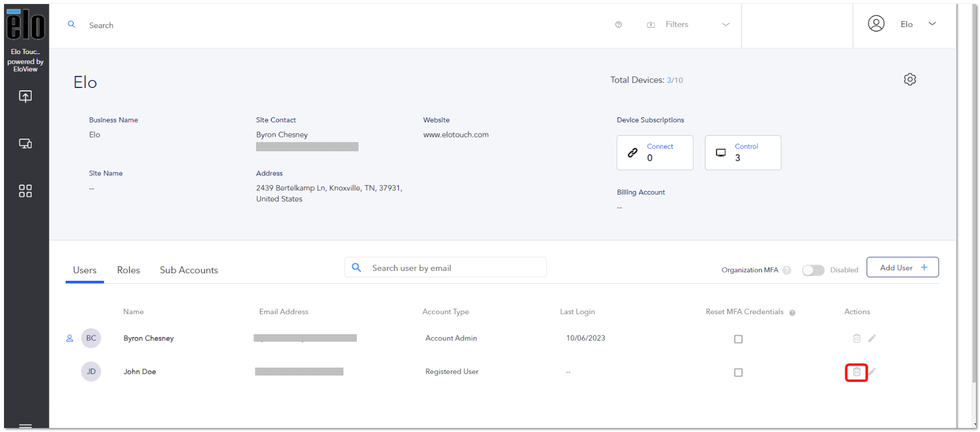Click the Elo value under Business Name
This screenshot has width=980, height=432.
[x=94, y=135]
